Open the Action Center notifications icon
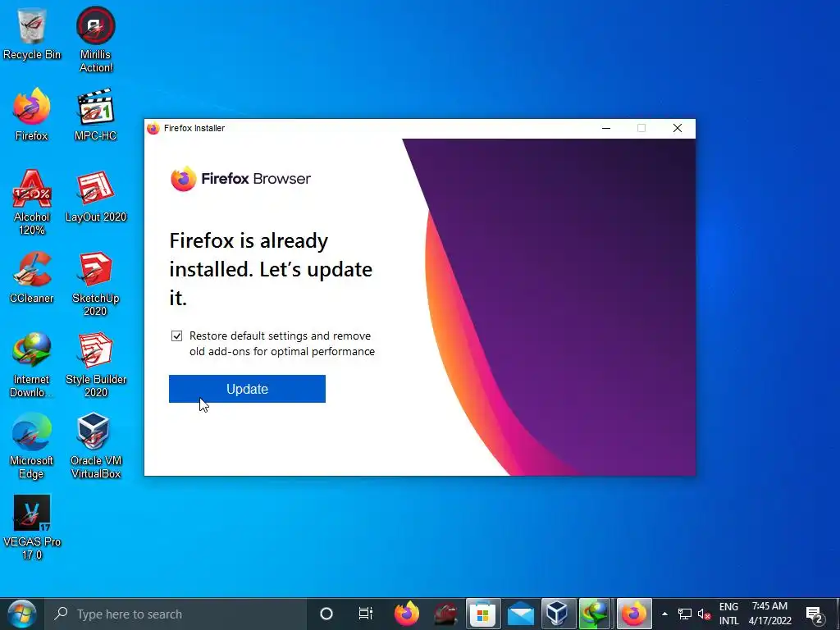Image resolution: width=840 pixels, height=630 pixels. pyautogui.click(x=815, y=614)
